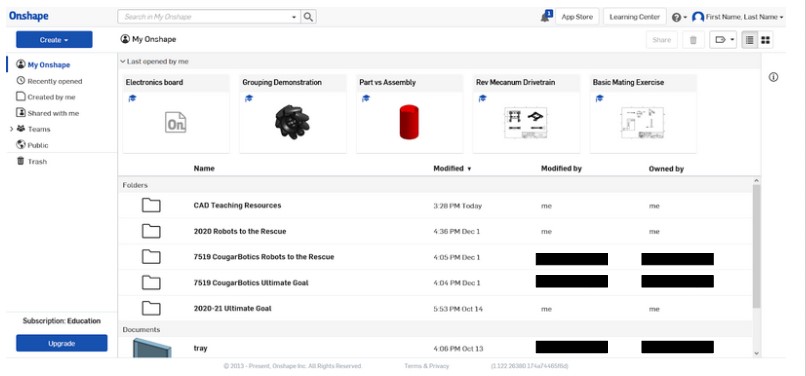Click the Upgrade button
Screen dimensions: 806x376
click(62, 343)
